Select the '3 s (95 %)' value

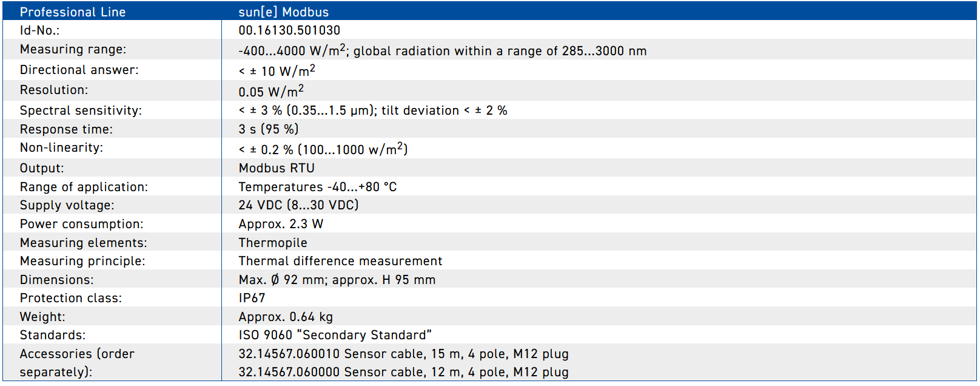point(269,129)
